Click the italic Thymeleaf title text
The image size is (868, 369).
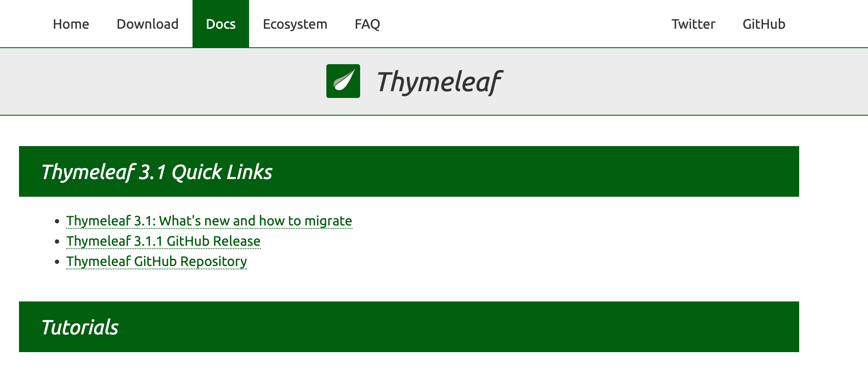pos(439,82)
